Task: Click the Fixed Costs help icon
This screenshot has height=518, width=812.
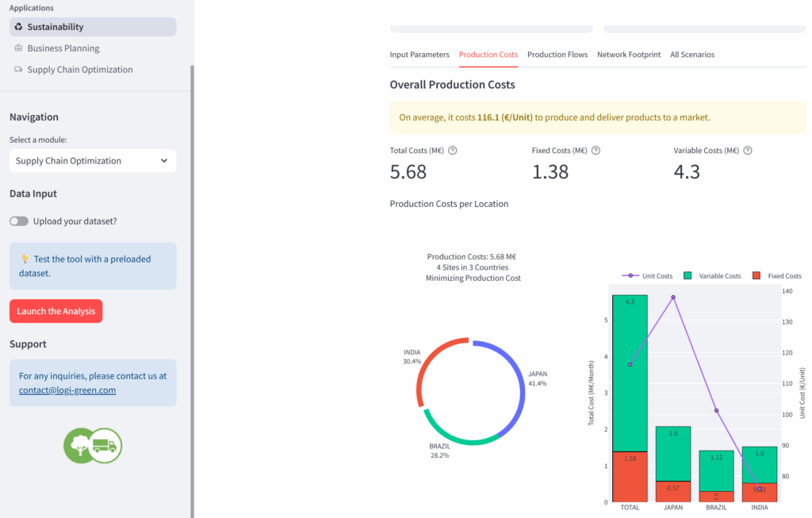Action: pyautogui.click(x=596, y=151)
